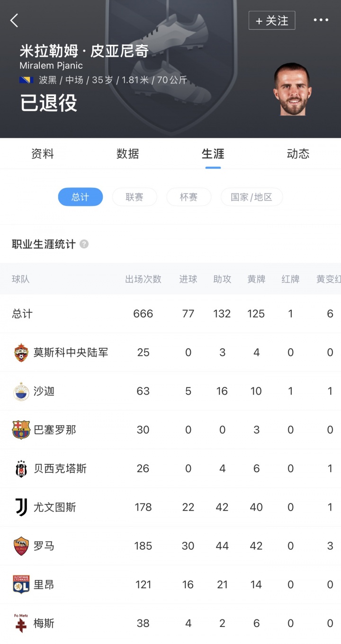Tap the back arrow at top left
The image size is (341, 644).
[x=14, y=20]
